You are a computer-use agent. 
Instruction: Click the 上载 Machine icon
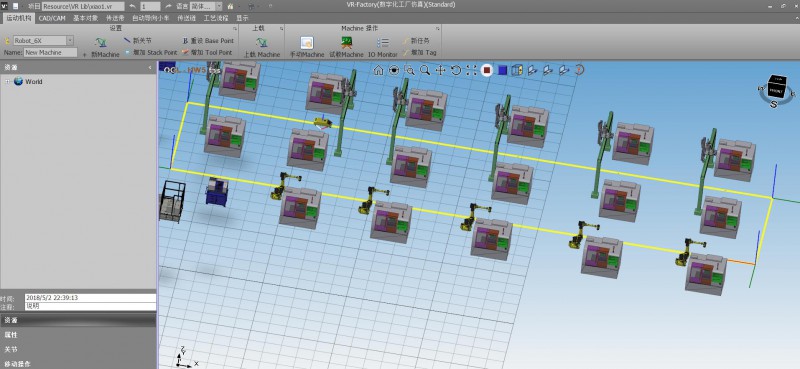click(262, 47)
